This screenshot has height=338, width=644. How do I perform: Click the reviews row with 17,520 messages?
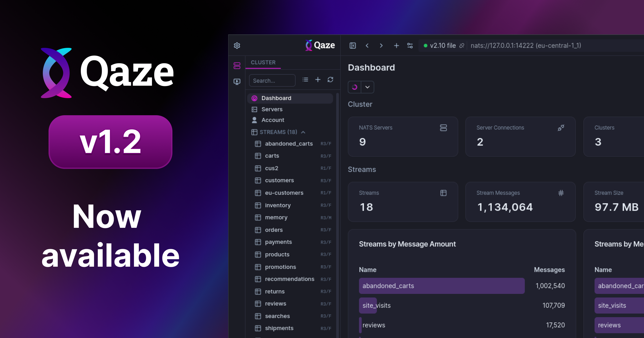click(462, 325)
